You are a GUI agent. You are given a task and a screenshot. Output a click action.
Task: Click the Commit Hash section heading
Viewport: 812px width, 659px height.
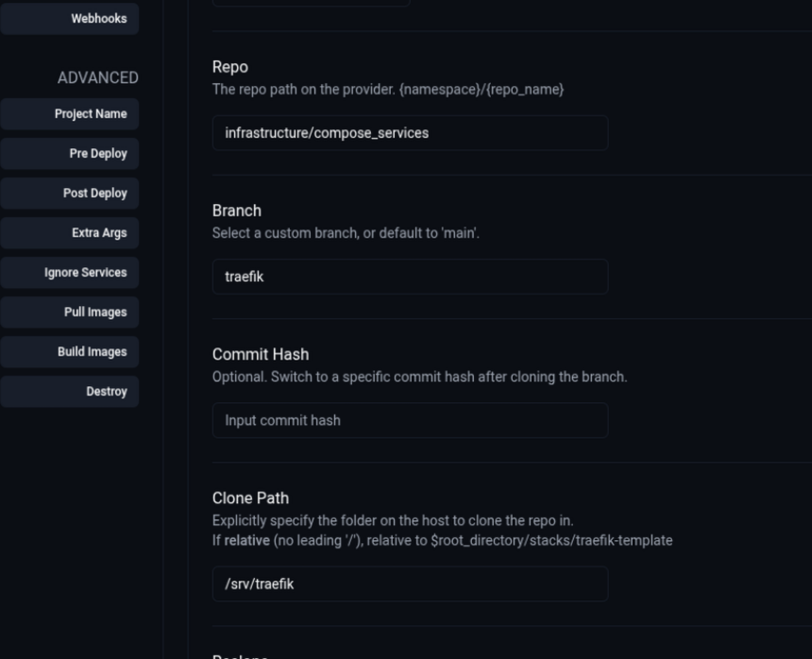point(260,355)
